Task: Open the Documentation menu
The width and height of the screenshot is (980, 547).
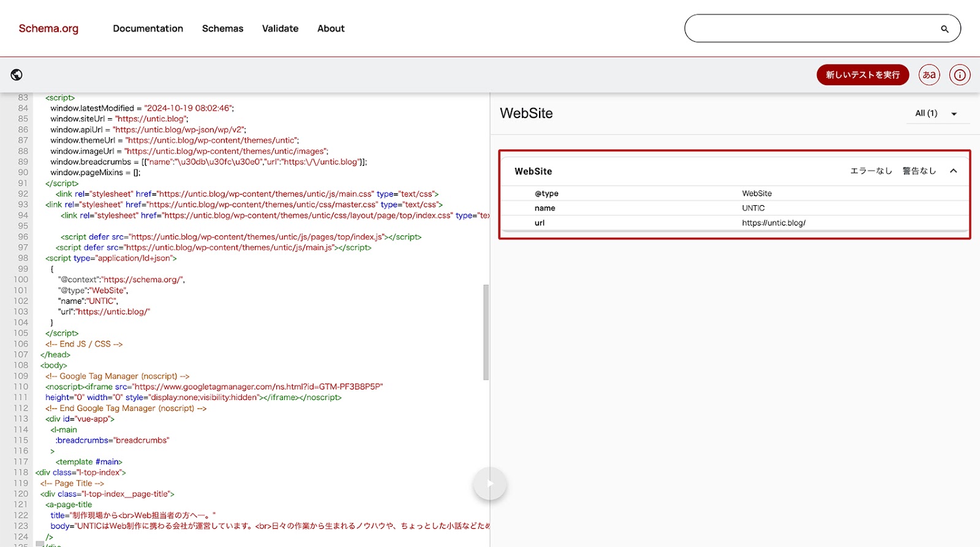Action: [148, 28]
